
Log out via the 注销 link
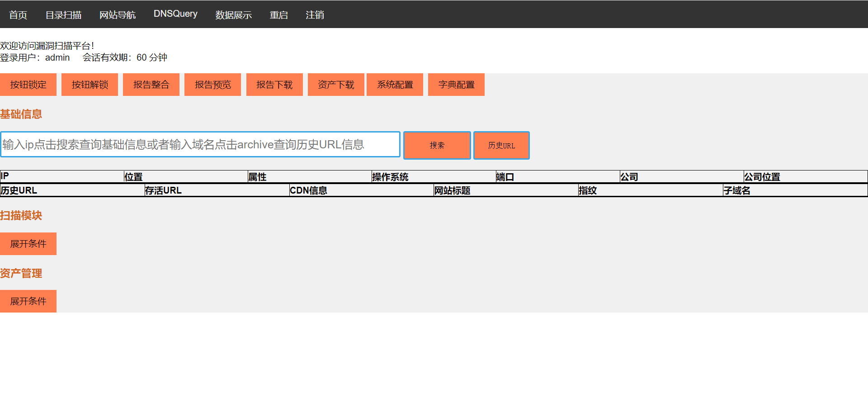[315, 15]
